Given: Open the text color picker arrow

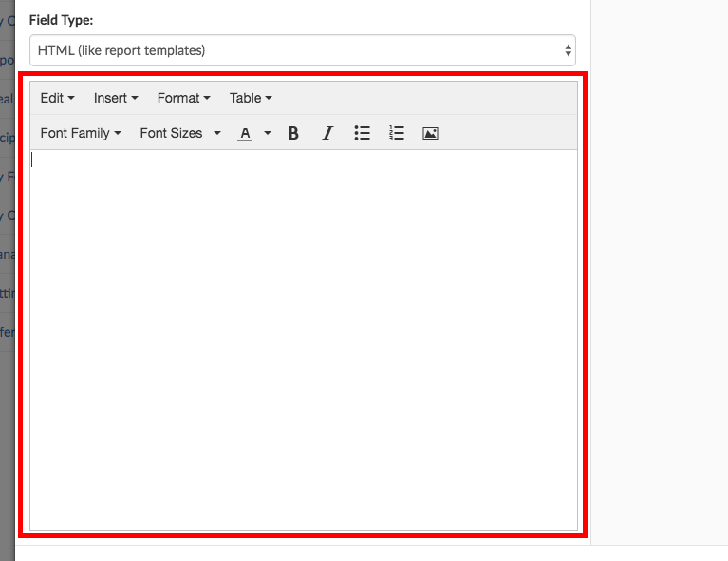Looking at the screenshot, I should click(268, 134).
